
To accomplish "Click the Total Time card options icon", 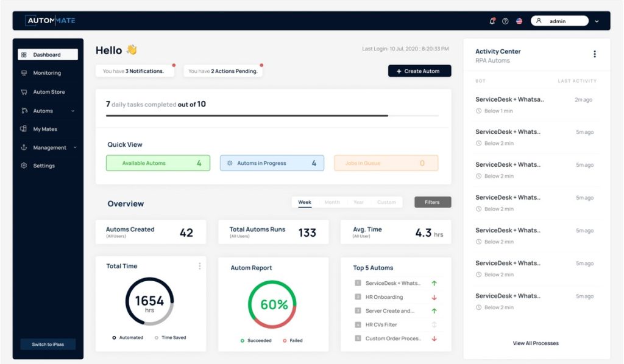I will point(199,266).
